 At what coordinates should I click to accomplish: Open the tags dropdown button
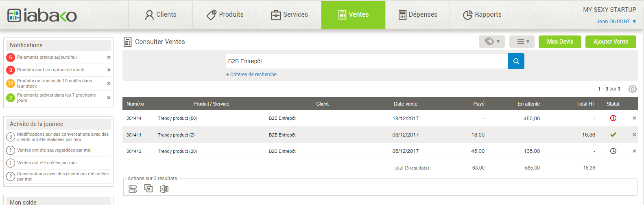(492, 42)
